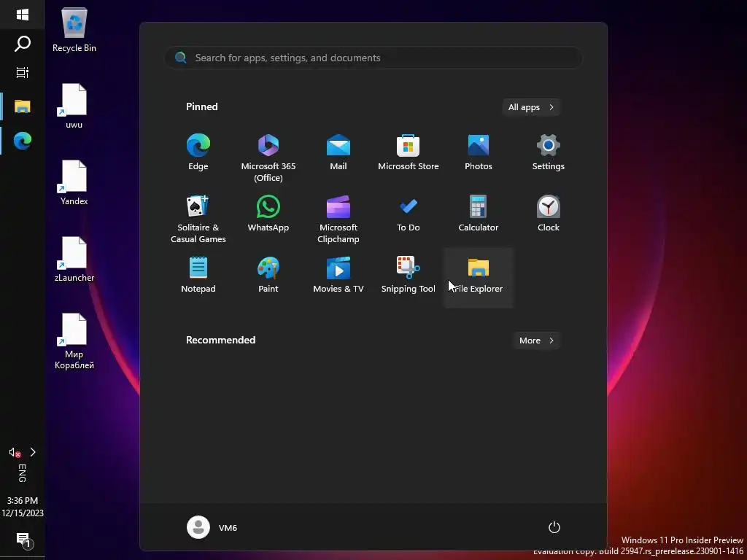Open the Paint app

click(268, 275)
